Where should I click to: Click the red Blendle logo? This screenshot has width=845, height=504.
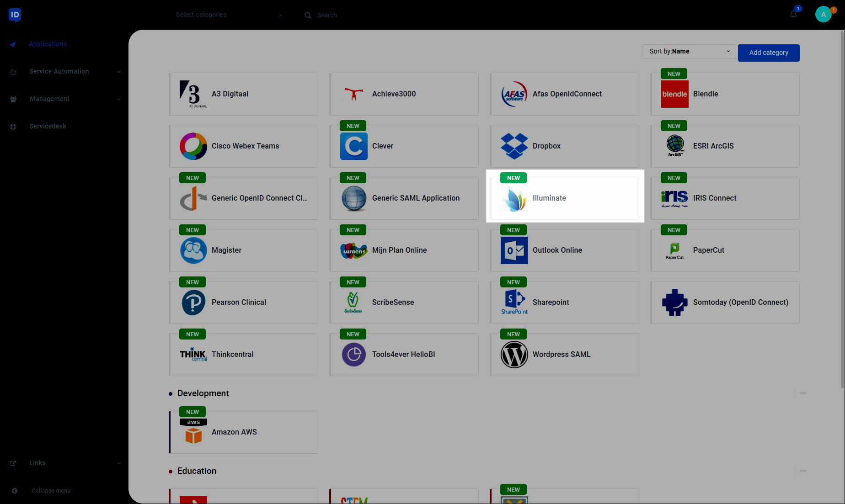(x=675, y=94)
